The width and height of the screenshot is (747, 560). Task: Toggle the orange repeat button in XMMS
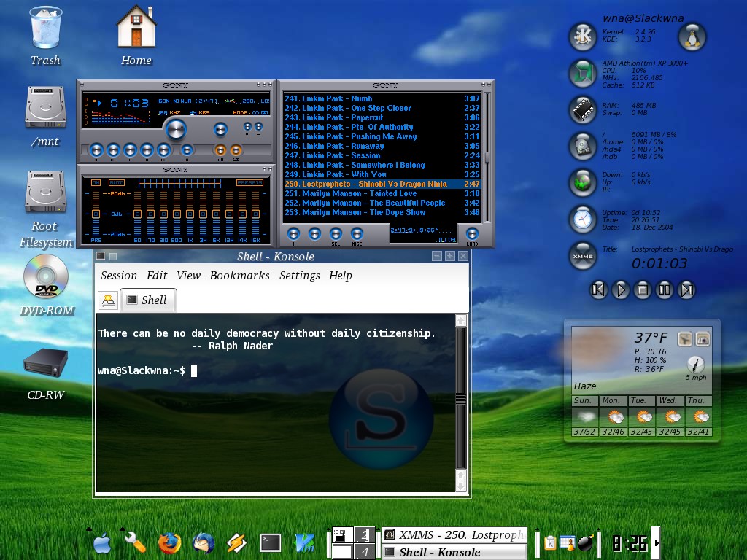pos(236,150)
